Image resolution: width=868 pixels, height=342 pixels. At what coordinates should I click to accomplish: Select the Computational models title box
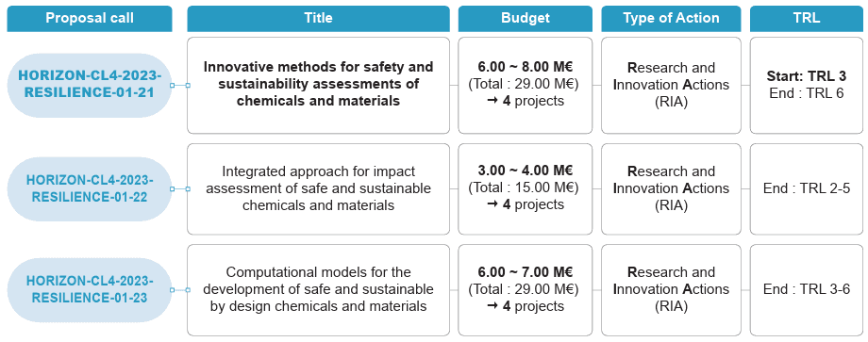(318, 289)
